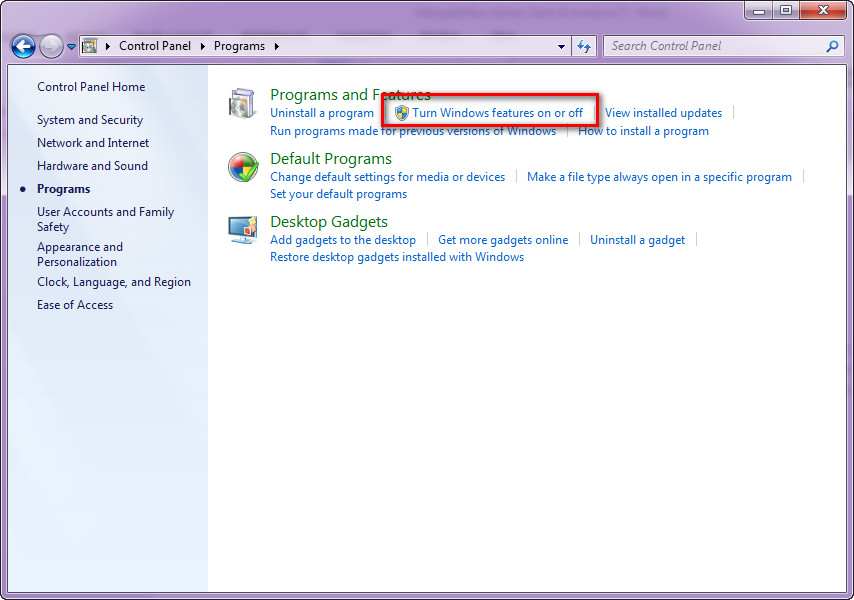Maximize the Control Panel window
The height and width of the screenshot is (600, 854).
coord(786,10)
